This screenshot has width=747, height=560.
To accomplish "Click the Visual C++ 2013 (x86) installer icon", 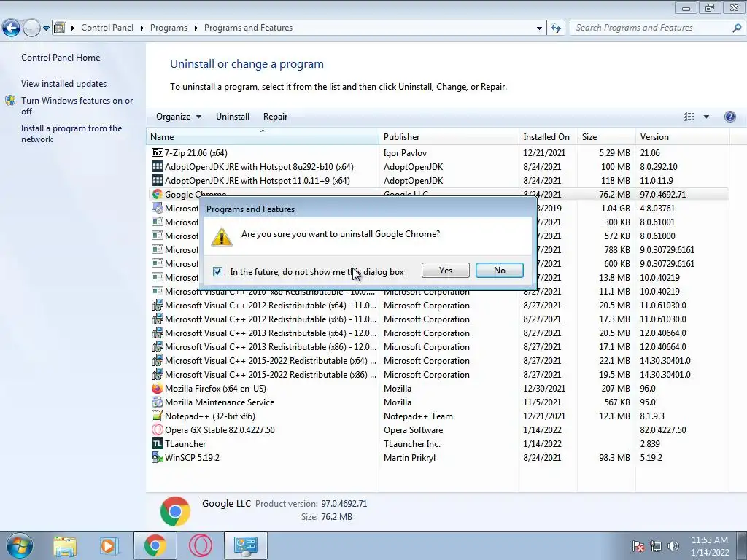I will tap(158, 346).
